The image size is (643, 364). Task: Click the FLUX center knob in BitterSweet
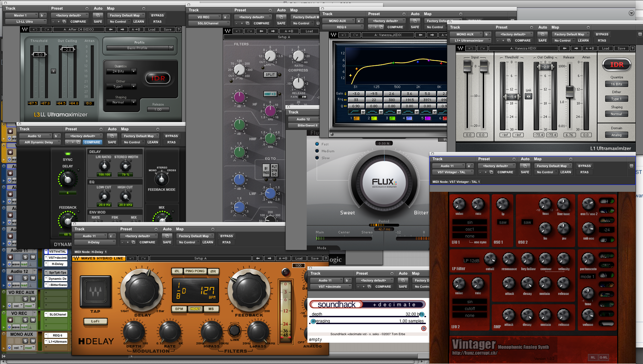[x=384, y=182]
